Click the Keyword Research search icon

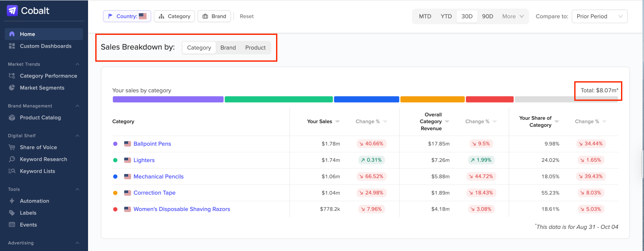[12, 159]
